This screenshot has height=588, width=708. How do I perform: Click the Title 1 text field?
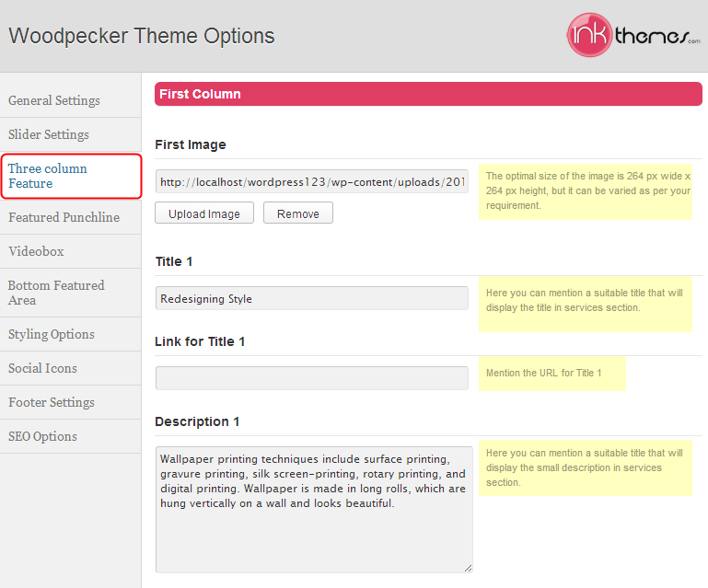(x=311, y=298)
